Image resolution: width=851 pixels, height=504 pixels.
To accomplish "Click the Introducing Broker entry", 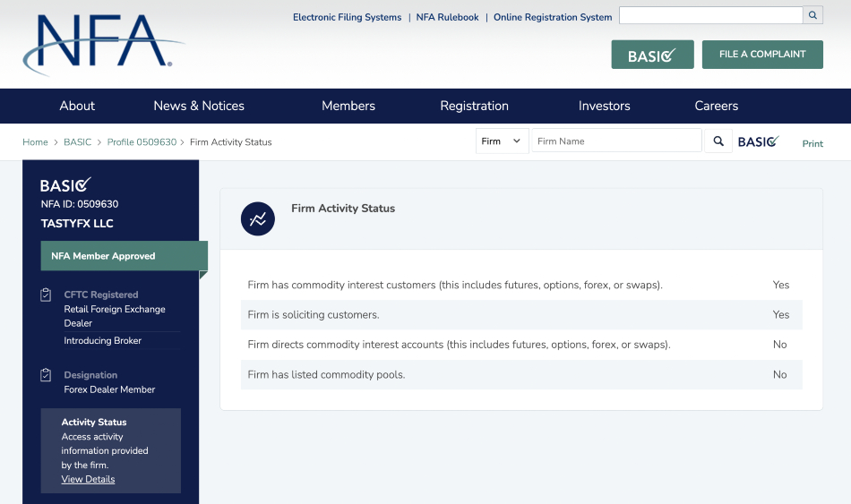I will [x=103, y=341].
